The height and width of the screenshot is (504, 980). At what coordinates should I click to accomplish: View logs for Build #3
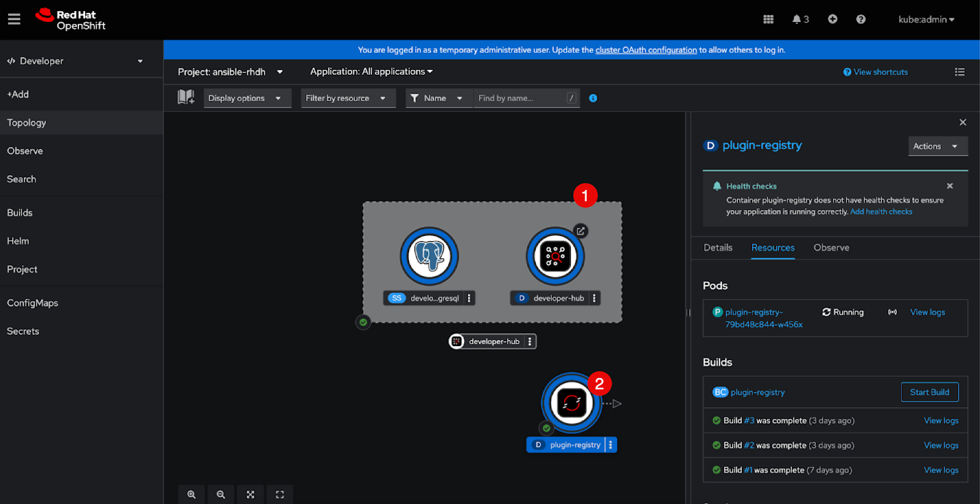pos(941,421)
